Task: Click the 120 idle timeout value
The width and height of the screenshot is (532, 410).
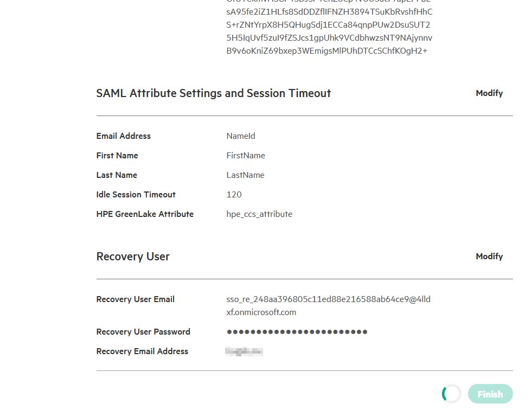Action: pyautogui.click(x=234, y=195)
